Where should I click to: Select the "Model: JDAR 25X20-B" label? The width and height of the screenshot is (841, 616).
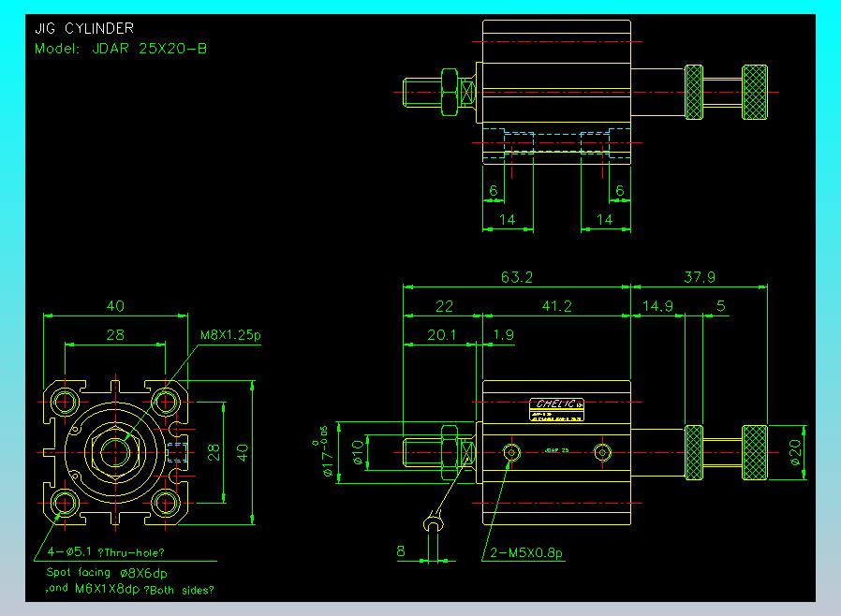(121, 49)
